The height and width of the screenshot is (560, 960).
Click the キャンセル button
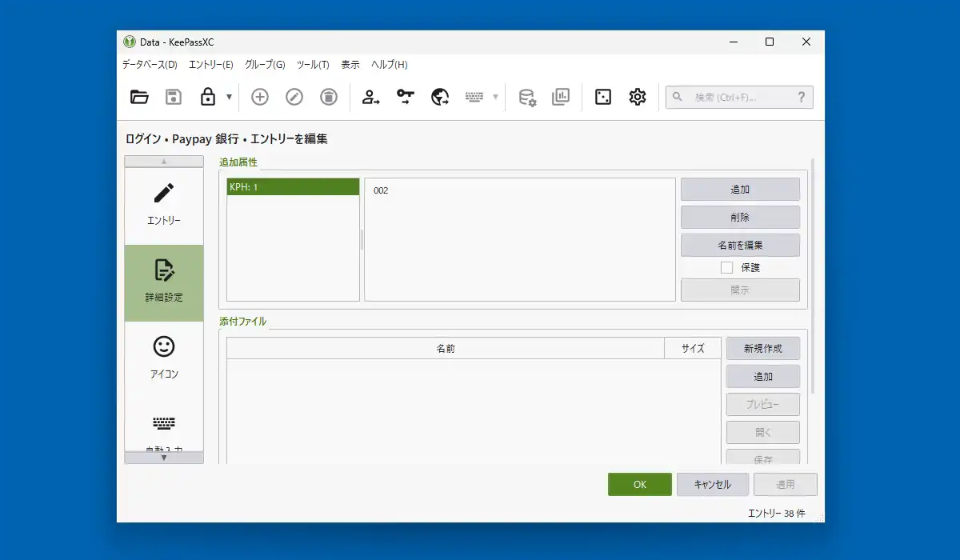713,484
